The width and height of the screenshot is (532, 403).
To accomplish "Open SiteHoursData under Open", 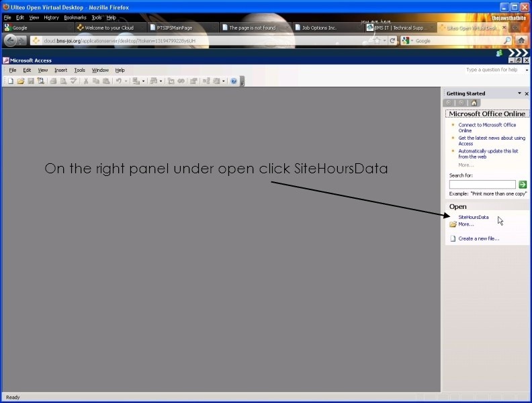I will tap(473, 217).
